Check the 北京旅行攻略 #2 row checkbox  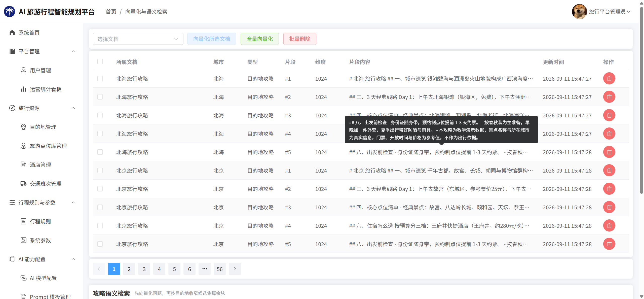tap(100, 189)
